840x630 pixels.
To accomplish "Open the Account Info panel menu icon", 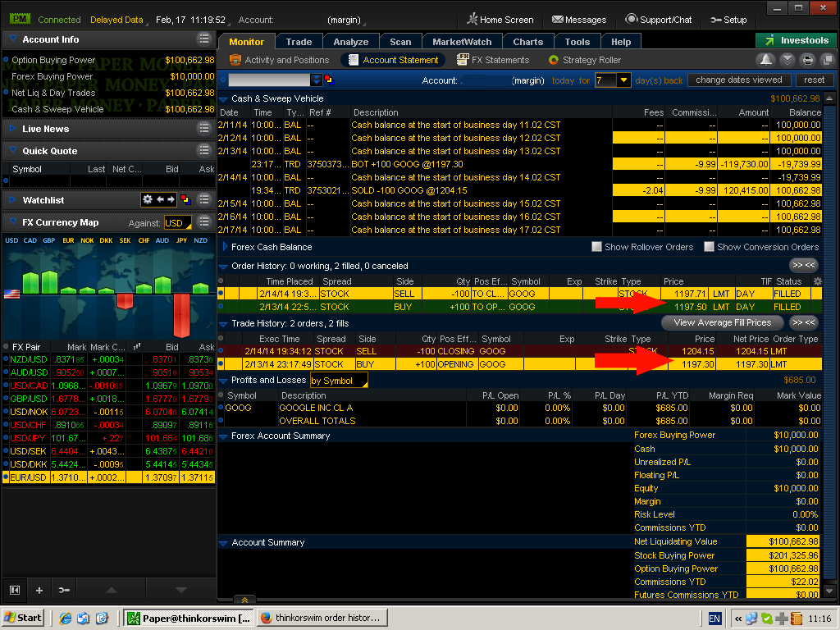I will click(204, 39).
